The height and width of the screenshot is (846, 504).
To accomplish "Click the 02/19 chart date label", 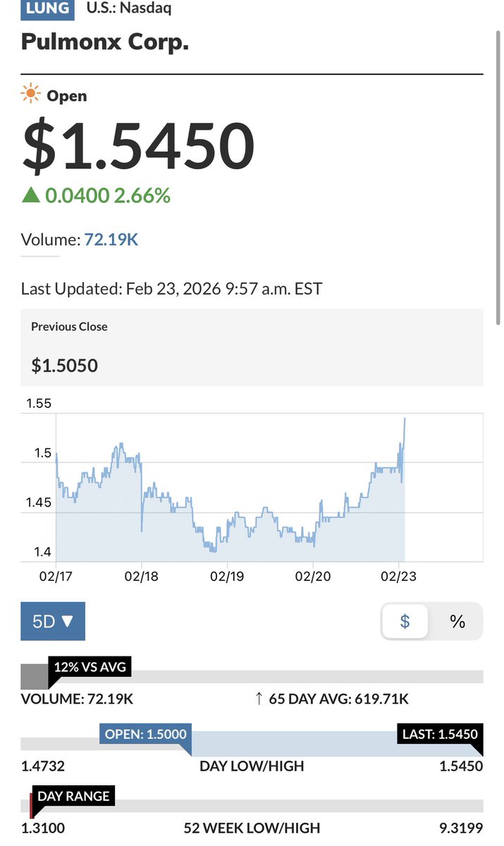I will (227, 576).
